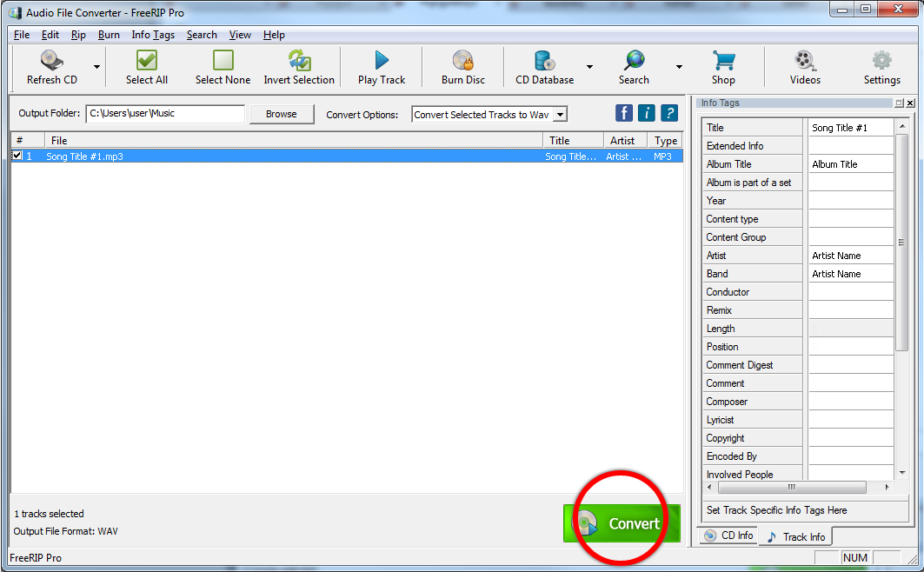Open the Videos toolbar icon
924x572 pixels.
[x=805, y=60]
